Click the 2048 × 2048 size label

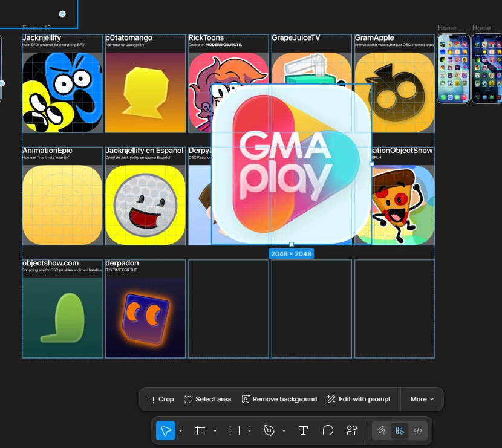coord(292,254)
